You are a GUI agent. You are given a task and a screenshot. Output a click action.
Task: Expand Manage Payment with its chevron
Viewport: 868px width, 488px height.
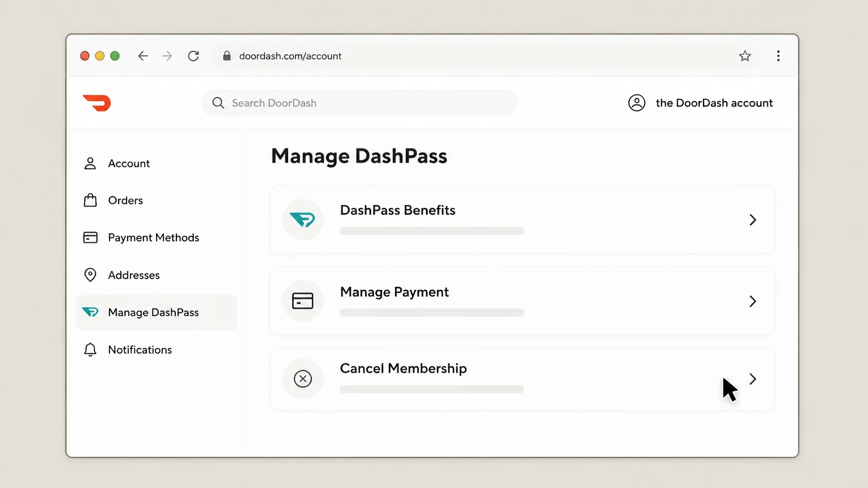pos(753,301)
